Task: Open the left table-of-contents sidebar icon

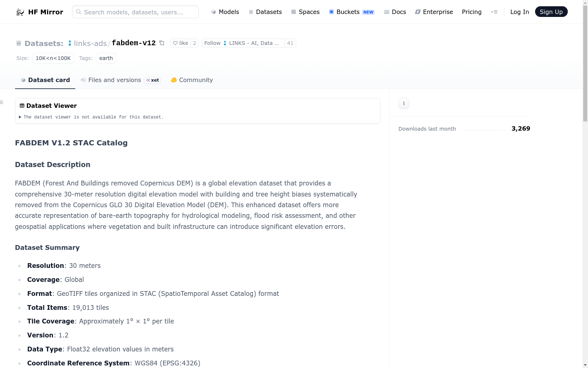Action: point(2,102)
